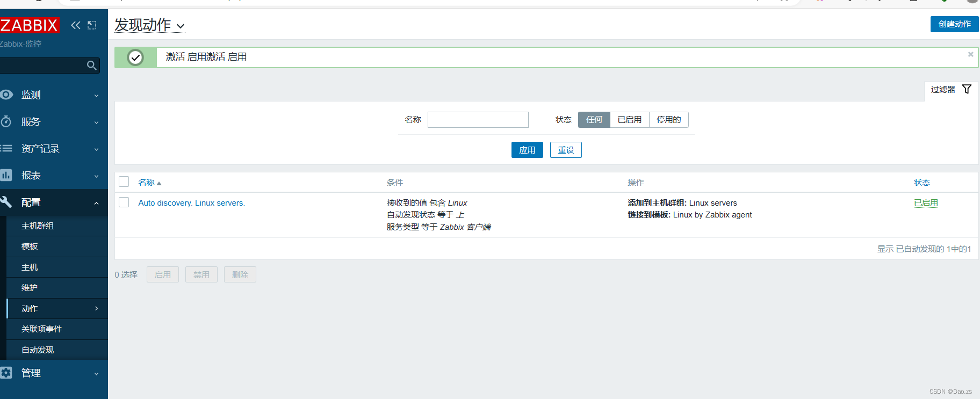Viewport: 980px width, 399px height.
Task: Click condition text 自动发现状态 等于 上
Action: coord(426,215)
